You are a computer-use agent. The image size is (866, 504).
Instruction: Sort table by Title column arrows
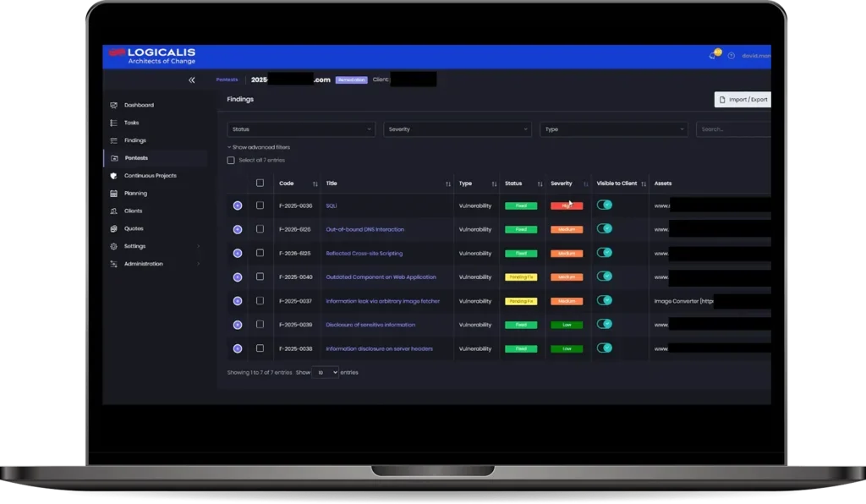448,184
